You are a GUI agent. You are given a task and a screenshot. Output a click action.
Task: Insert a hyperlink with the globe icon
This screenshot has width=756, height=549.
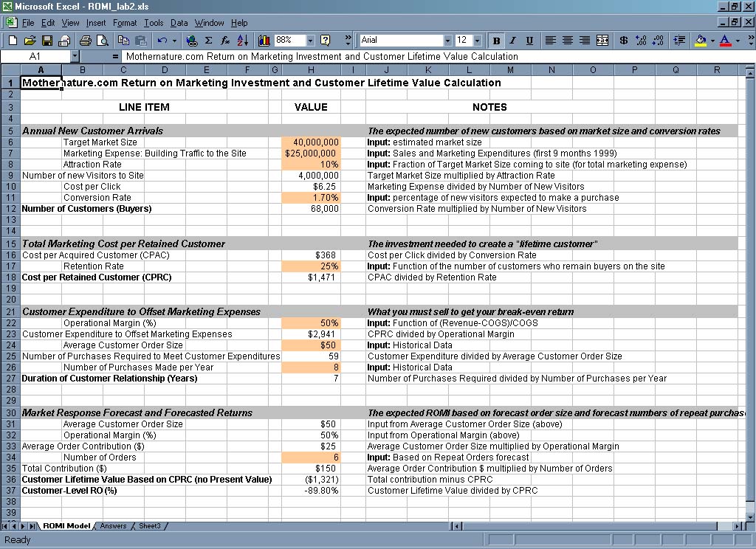tap(192, 41)
